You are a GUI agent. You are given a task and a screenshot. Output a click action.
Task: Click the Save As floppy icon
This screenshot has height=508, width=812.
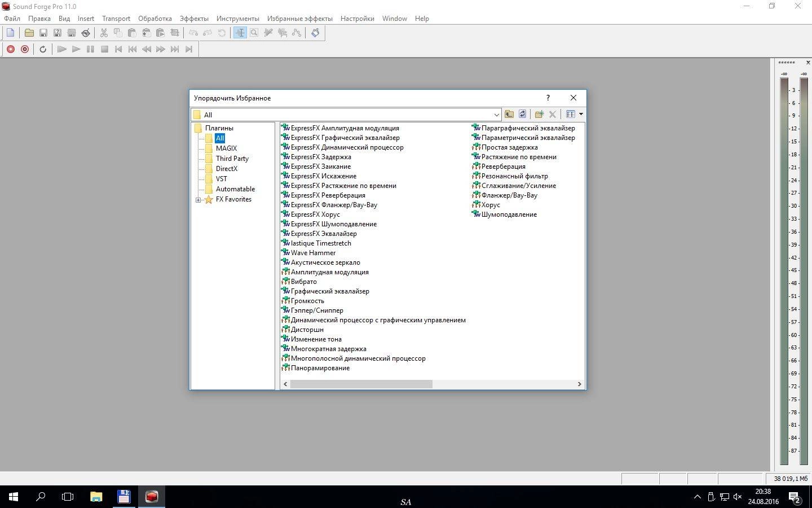click(57, 33)
